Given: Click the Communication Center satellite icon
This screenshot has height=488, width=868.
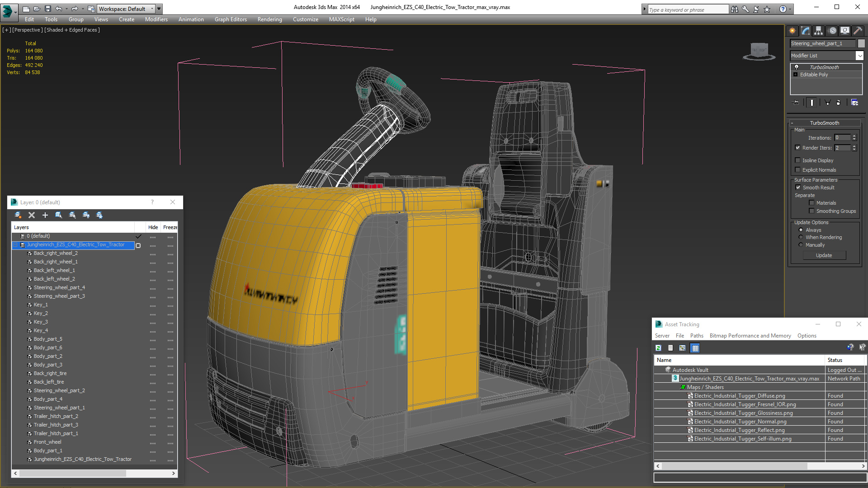Looking at the screenshot, I should [x=756, y=9].
